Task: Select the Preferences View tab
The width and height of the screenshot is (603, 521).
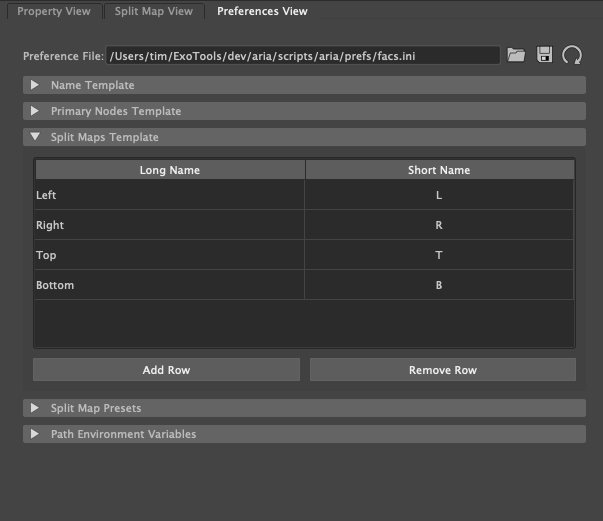Action: pyautogui.click(x=262, y=11)
